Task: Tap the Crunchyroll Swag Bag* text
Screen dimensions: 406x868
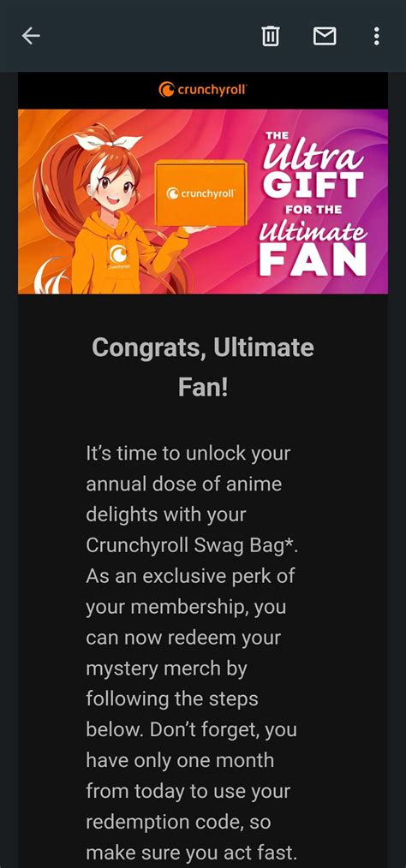Action: pos(192,546)
